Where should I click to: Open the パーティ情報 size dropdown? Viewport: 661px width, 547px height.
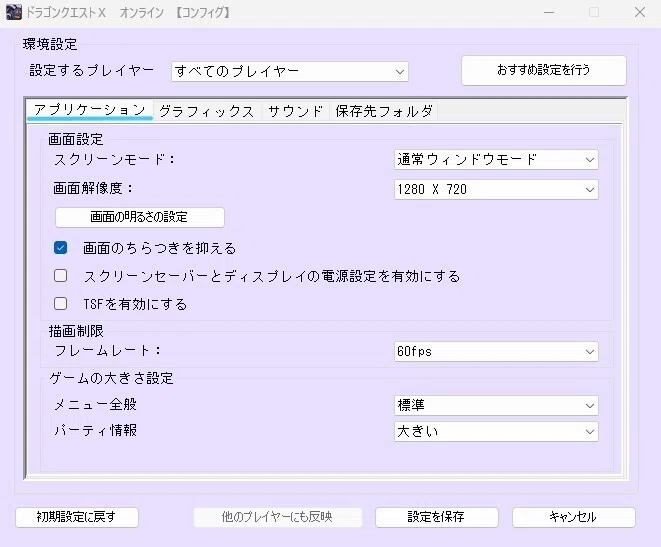[496, 432]
